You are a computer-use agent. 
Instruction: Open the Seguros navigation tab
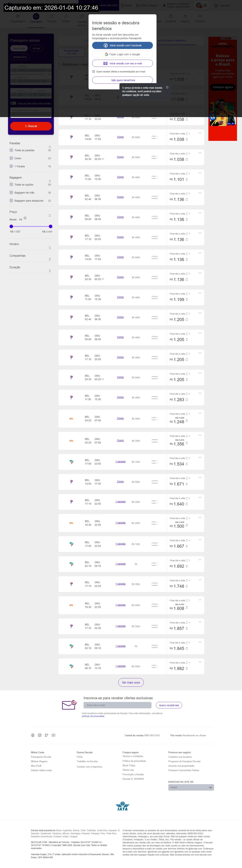click(x=185, y=21)
